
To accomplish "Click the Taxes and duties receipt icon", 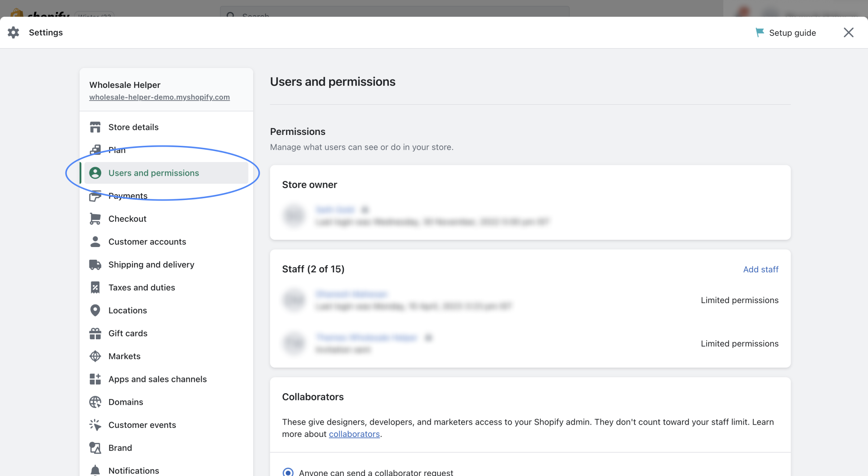I will (x=95, y=288).
